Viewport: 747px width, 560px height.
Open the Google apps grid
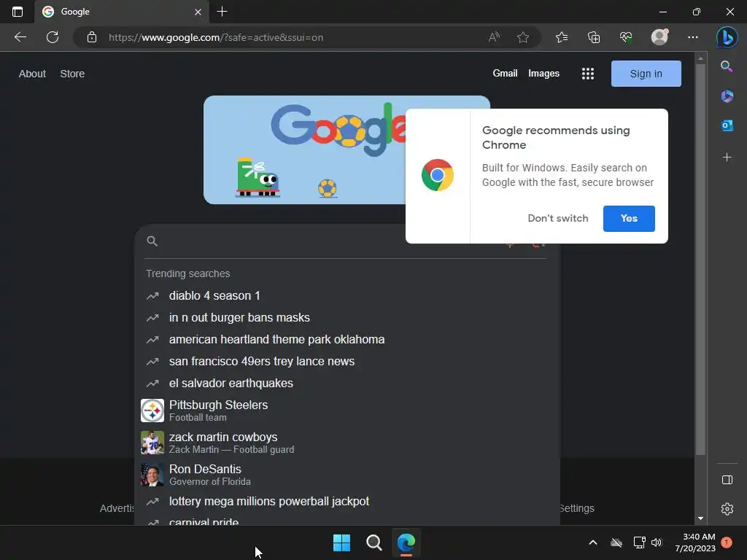(x=588, y=74)
